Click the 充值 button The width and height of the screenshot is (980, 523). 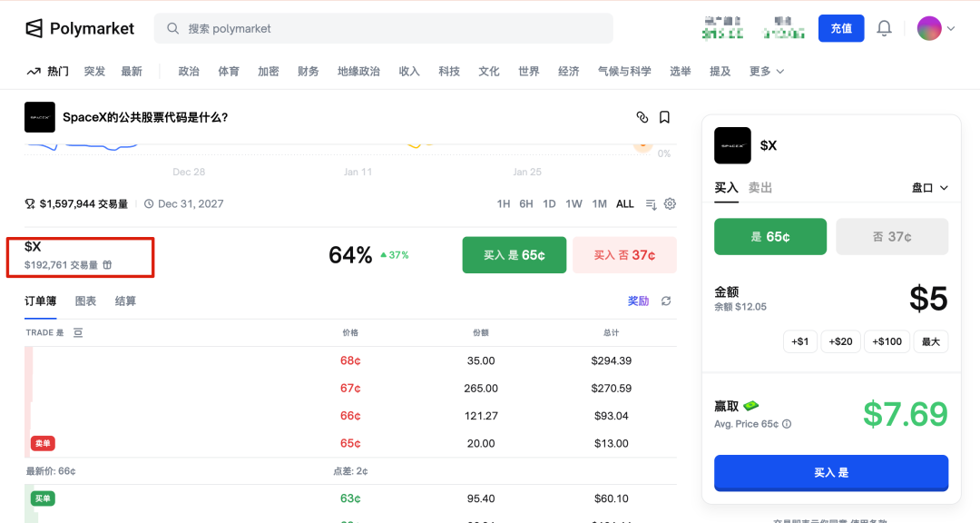click(x=840, y=28)
